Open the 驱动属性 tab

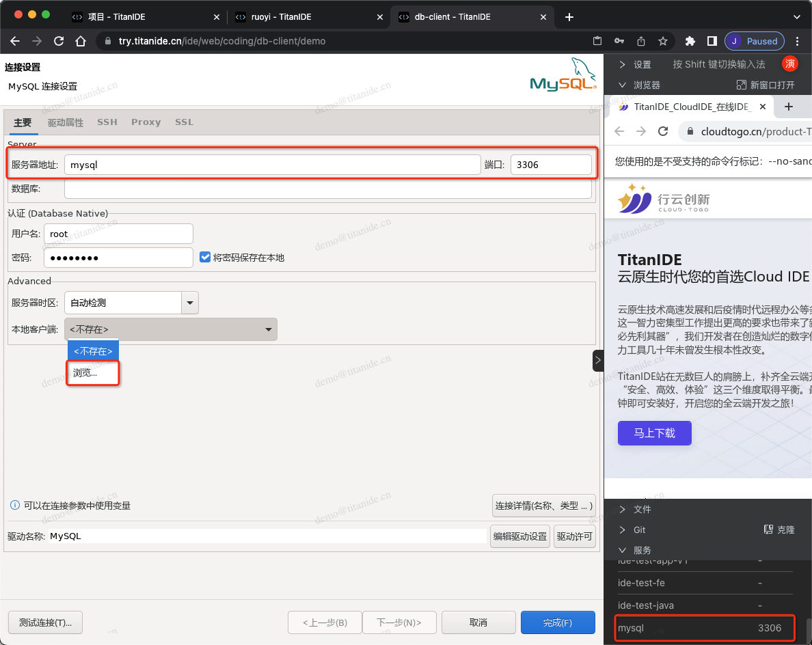66,122
